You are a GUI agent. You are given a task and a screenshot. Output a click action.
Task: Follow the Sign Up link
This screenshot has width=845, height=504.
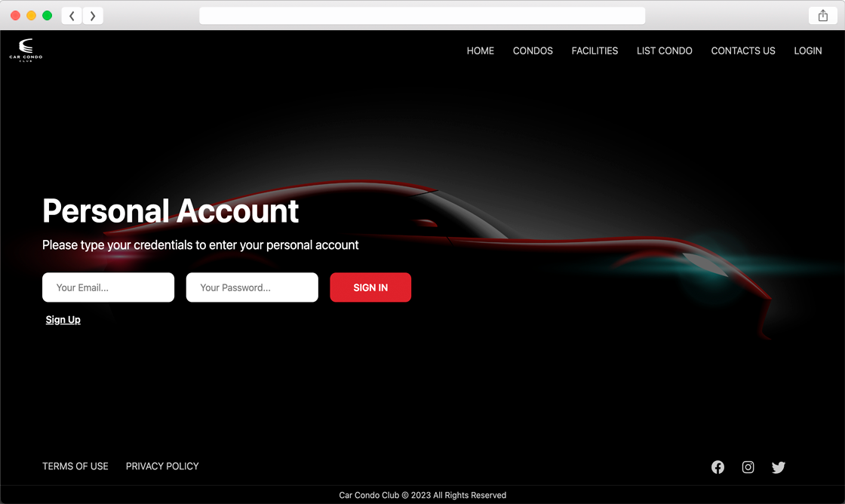(63, 320)
